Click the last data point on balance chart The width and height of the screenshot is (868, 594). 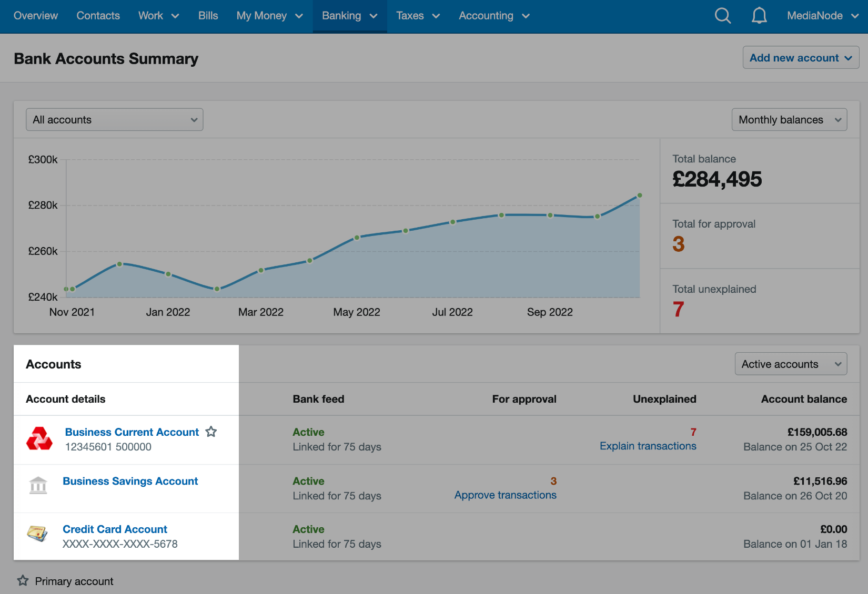tap(640, 196)
